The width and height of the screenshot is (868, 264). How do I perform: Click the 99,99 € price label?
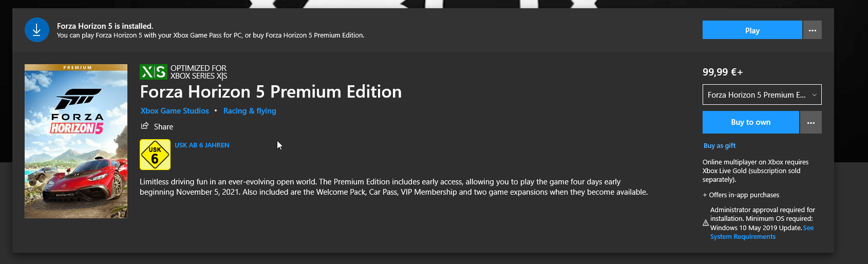722,72
